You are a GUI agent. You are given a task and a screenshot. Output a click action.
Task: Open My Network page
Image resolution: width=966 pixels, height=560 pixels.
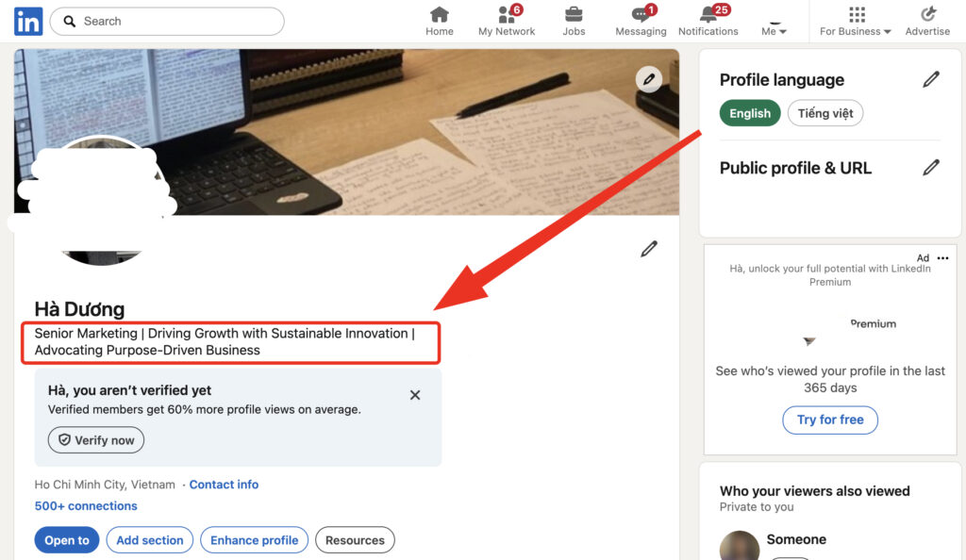pos(507,22)
